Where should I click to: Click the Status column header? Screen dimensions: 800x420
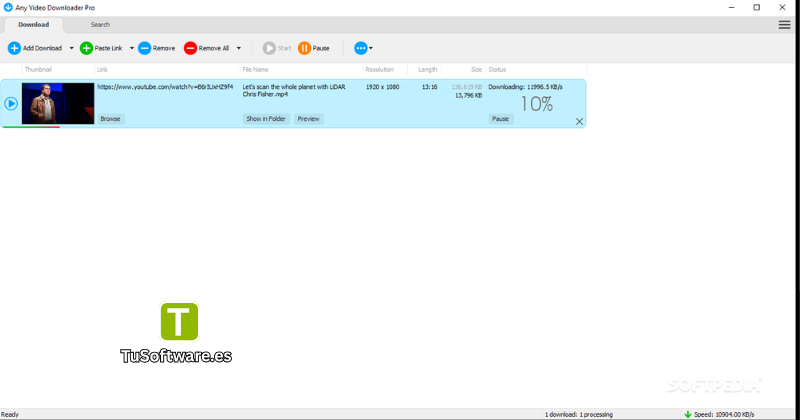click(497, 69)
